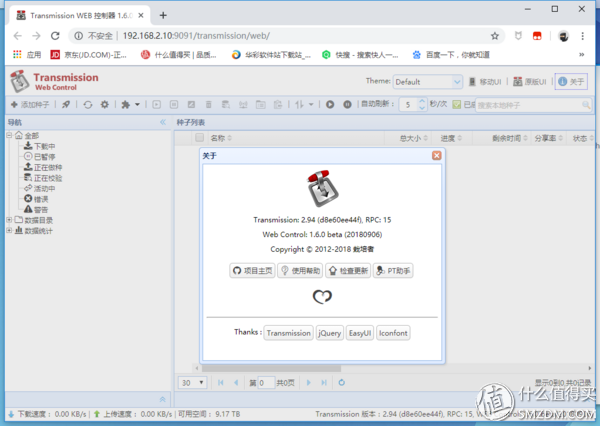Click the greyed tracker antenna icon

point(243,104)
